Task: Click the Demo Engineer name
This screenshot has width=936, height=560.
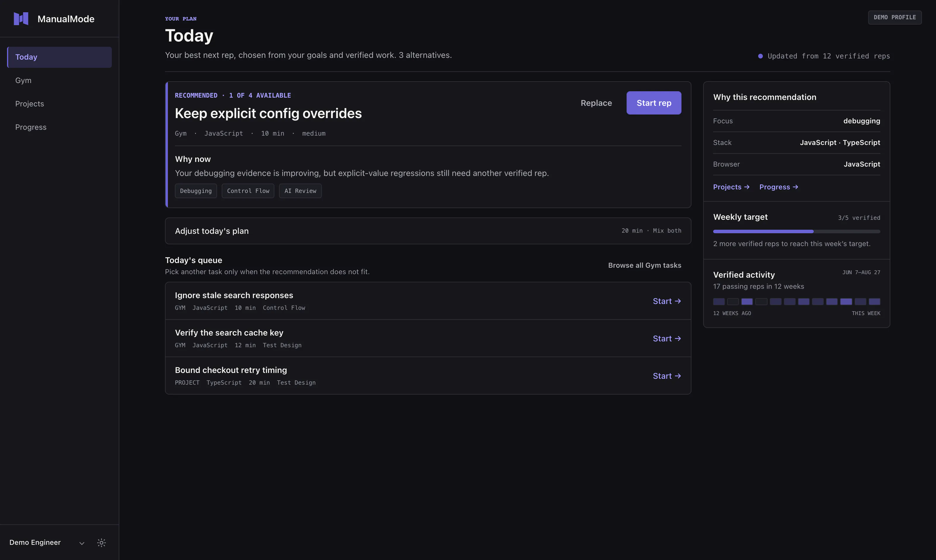Action: (x=35, y=542)
